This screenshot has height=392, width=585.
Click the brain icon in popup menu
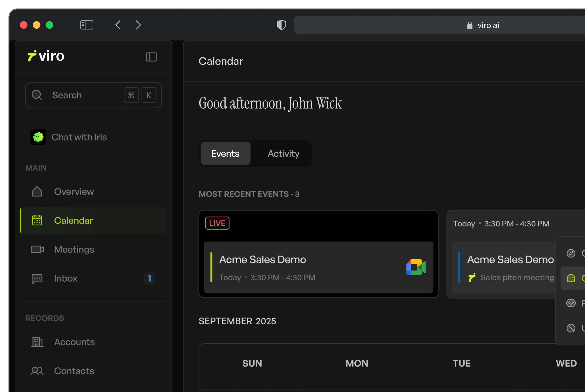(571, 303)
